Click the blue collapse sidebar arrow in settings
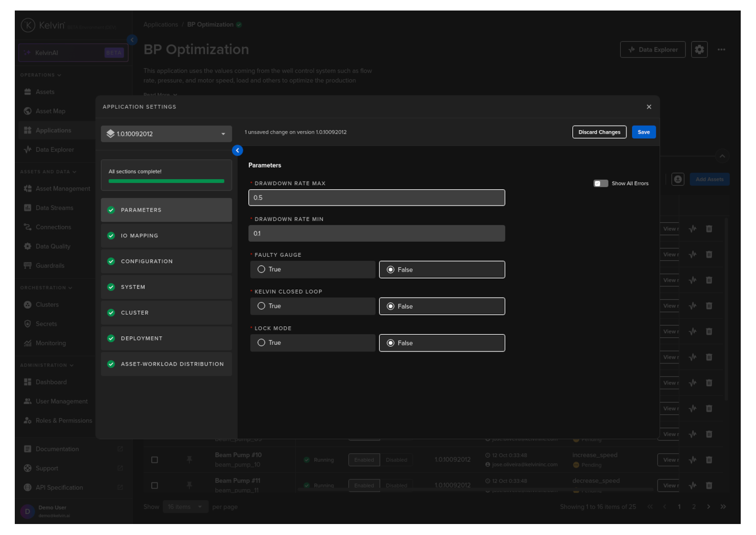 (x=237, y=150)
